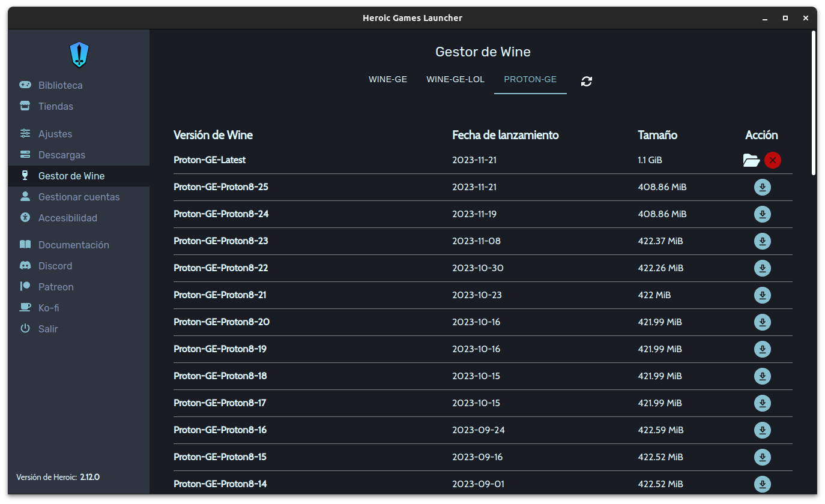Download Proton-GE-Proton8-21
The height and width of the screenshot is (504, 825).
pos(762,295)
